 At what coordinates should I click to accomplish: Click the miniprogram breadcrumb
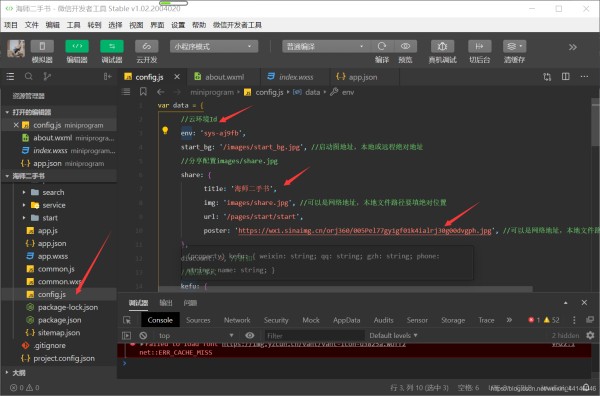coord(212,92)
